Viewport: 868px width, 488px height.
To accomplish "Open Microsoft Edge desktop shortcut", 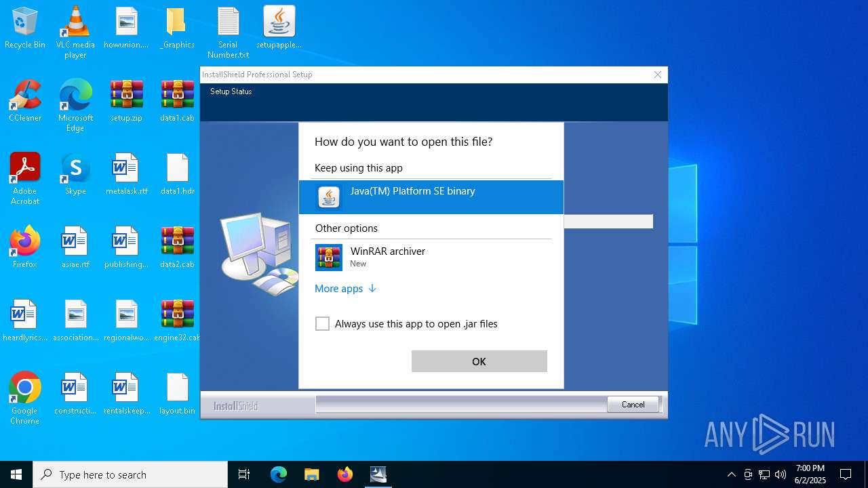I will (x=75, y=105).
